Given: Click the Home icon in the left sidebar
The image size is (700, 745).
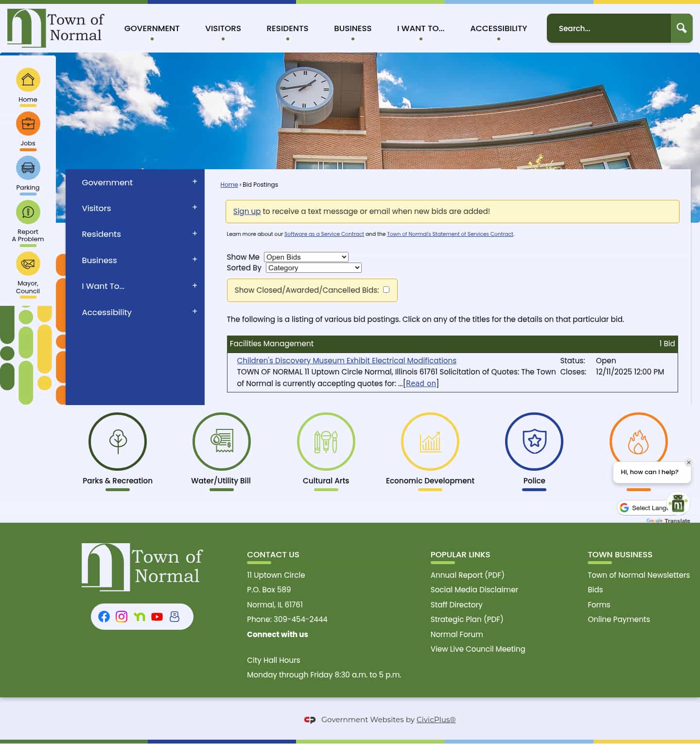Looking at the screenshot, I should pos(28,79).
